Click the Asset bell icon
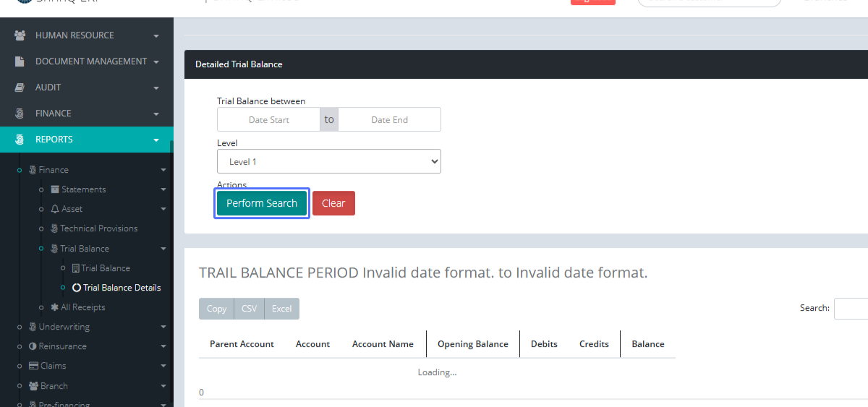Screen dimensions: 868x407 55,209
